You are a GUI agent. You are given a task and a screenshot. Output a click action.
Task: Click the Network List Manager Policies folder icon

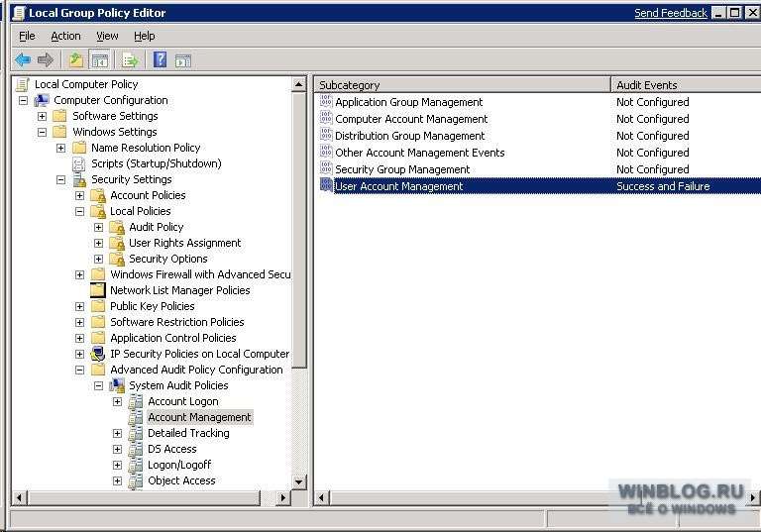[x=97, y=290]
